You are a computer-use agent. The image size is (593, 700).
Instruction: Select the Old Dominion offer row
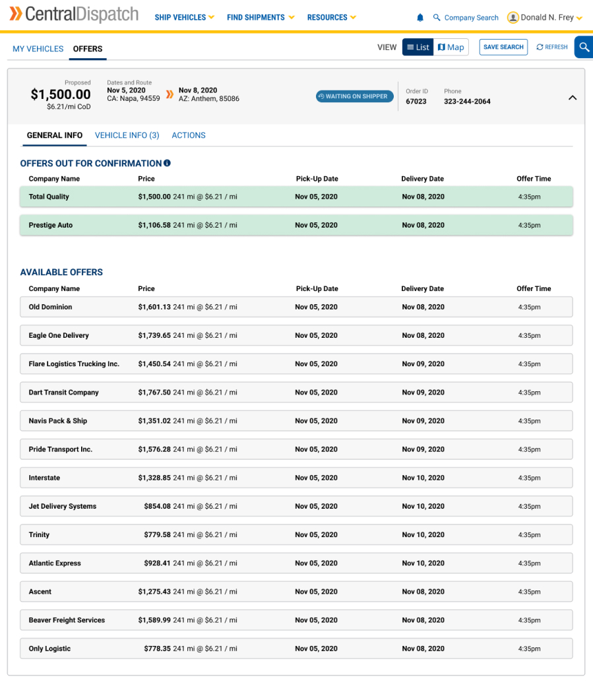tap(296, 307)
